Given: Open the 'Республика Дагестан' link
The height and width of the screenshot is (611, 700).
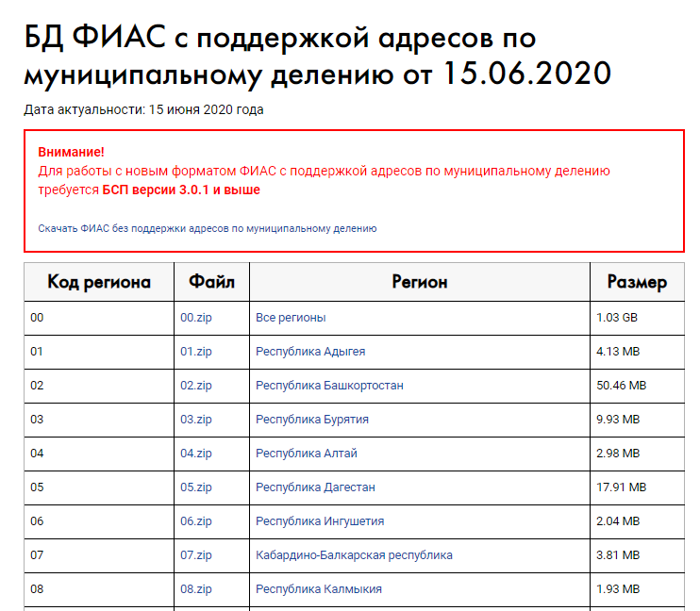Looking at the screenshot, I should click(315, 487).
